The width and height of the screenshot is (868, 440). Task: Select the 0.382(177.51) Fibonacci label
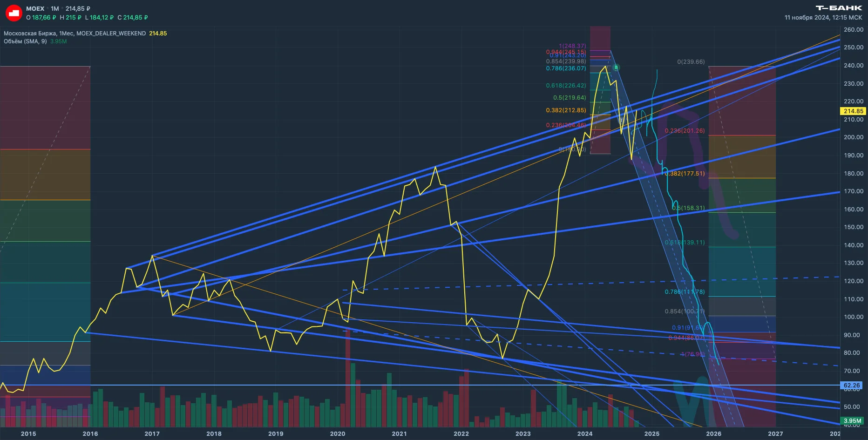[x=685, y=173]
